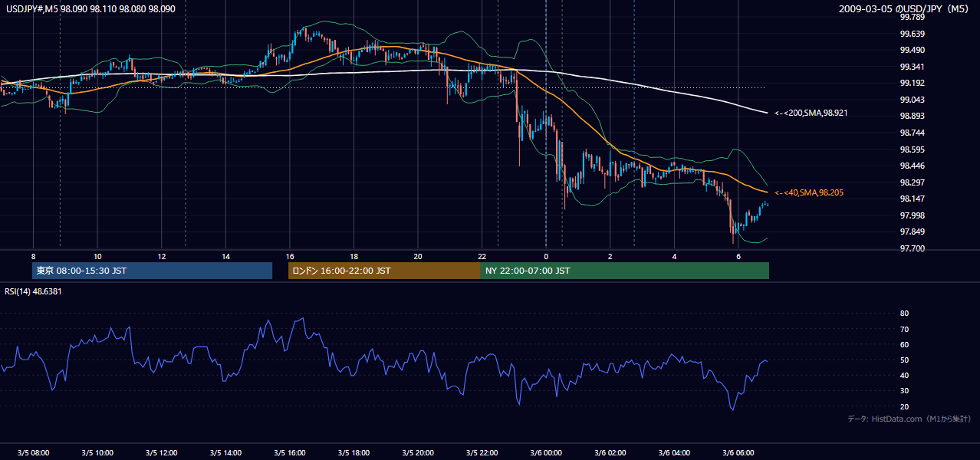Click hour label 8 under price chart

click(33, 256)
